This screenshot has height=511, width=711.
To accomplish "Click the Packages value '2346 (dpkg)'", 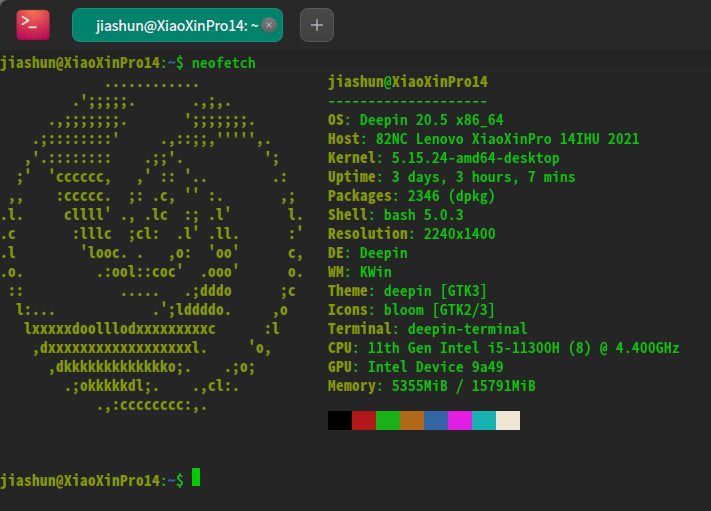I will coord(451,196).
